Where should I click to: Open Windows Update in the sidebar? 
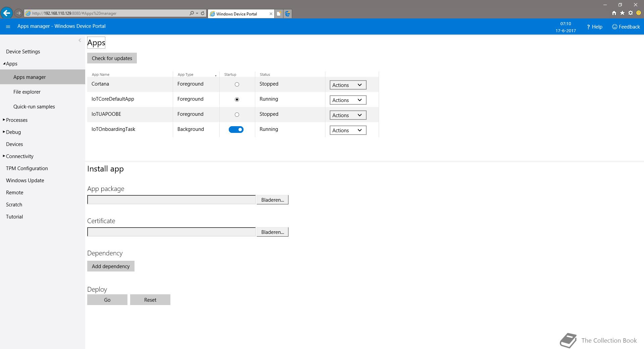click(25, 181)
